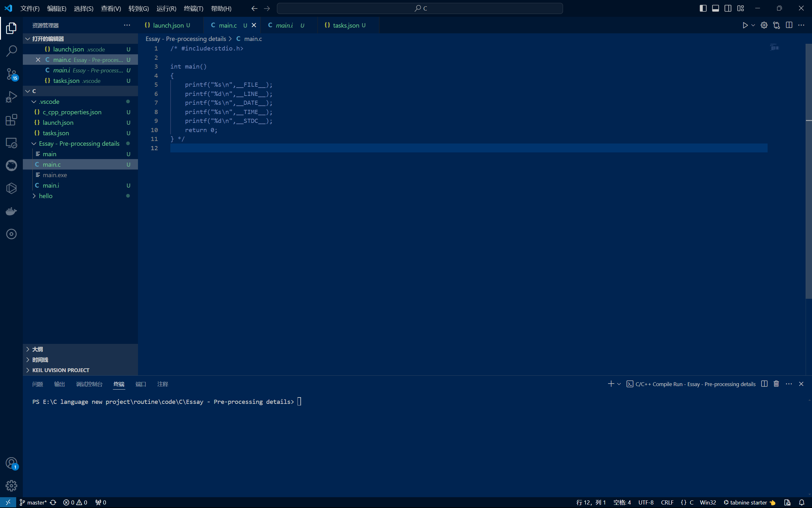
Task: Switch to launch.json editor tab
Action: tap(170, 25)
